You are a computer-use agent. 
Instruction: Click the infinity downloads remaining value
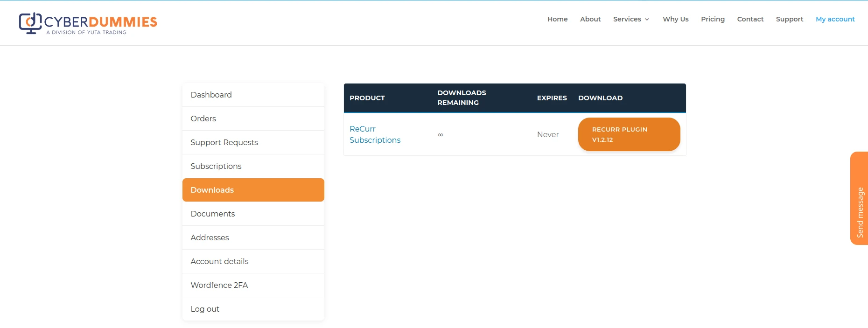click(x=441, y=135)
